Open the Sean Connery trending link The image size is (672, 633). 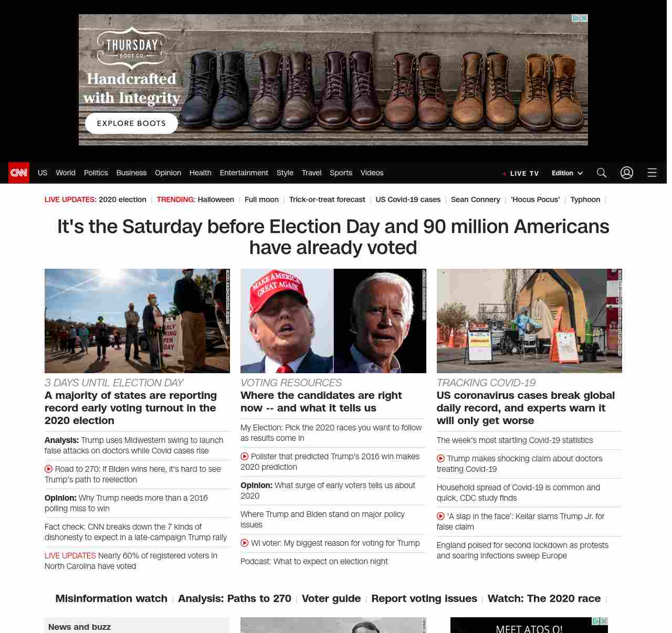tap(475, 199)
